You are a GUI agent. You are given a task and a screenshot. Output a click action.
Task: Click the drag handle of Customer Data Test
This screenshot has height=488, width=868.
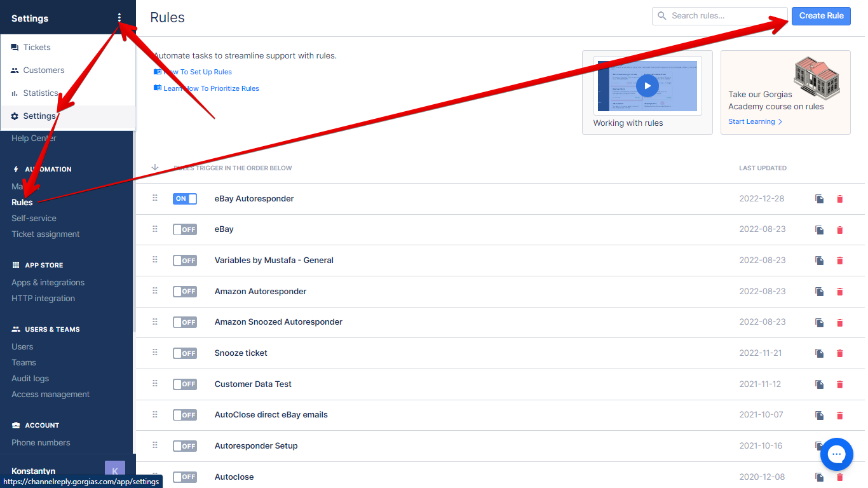point(155,383)
